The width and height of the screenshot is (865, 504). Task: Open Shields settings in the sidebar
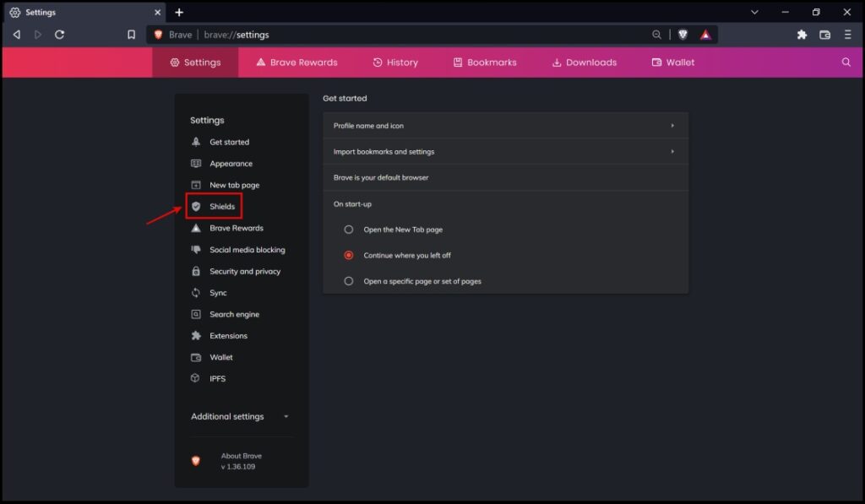222,206
